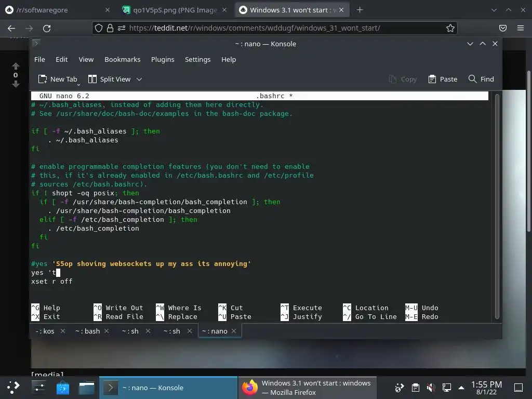
Task: Downvote the post with the down arrow
Action: coord(16,84)
